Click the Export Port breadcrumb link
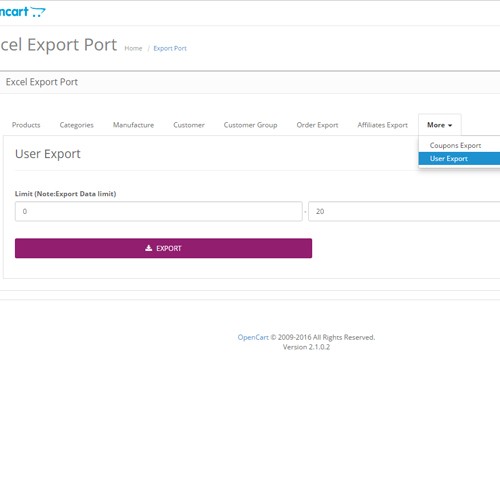Viewport: 500px width, 500px height. point(170,48)
